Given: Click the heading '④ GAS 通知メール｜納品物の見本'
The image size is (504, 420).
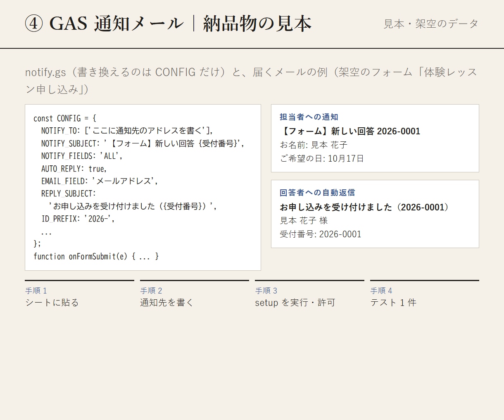Looking at the screenshot, I should [168, 24].
